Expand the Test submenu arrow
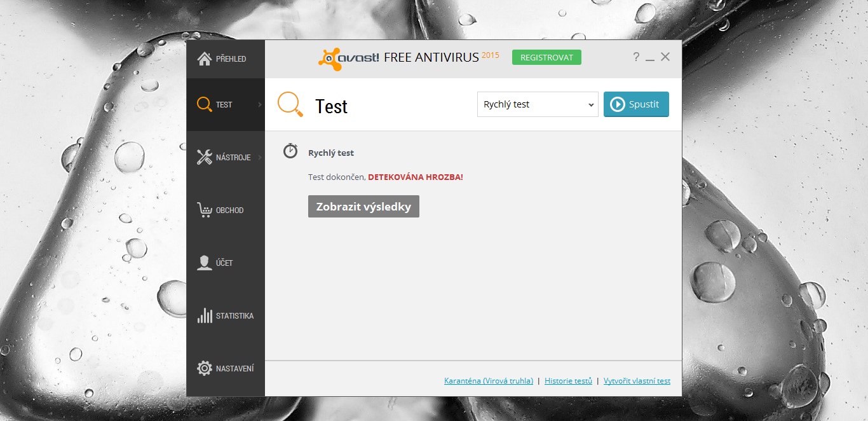Viewport: 868px width, 421px height. point(260,104)
